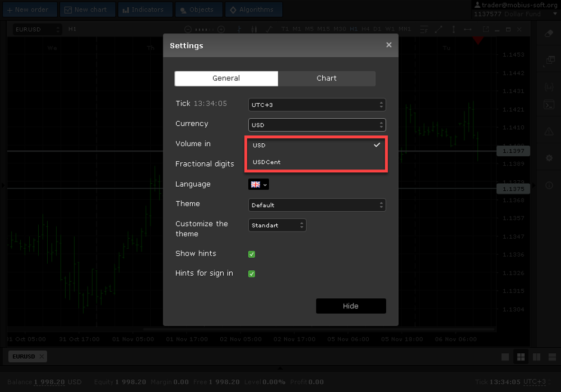Click the 1.1375 price level marker
The width and height of the screenshot is (561, 392).
pos(513,189)
